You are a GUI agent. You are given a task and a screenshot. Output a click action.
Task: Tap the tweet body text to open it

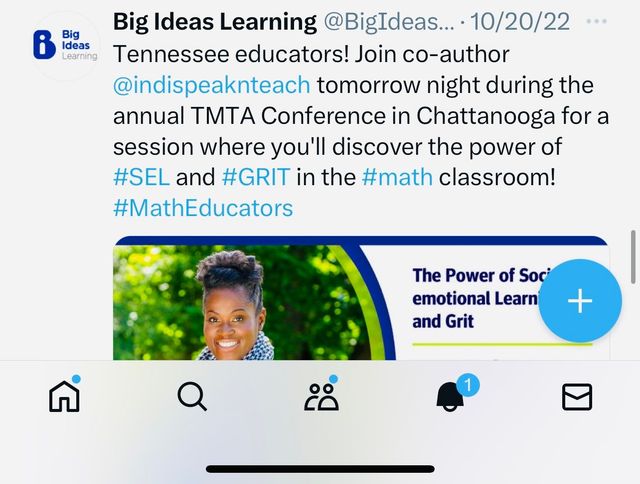pos(361,131)
